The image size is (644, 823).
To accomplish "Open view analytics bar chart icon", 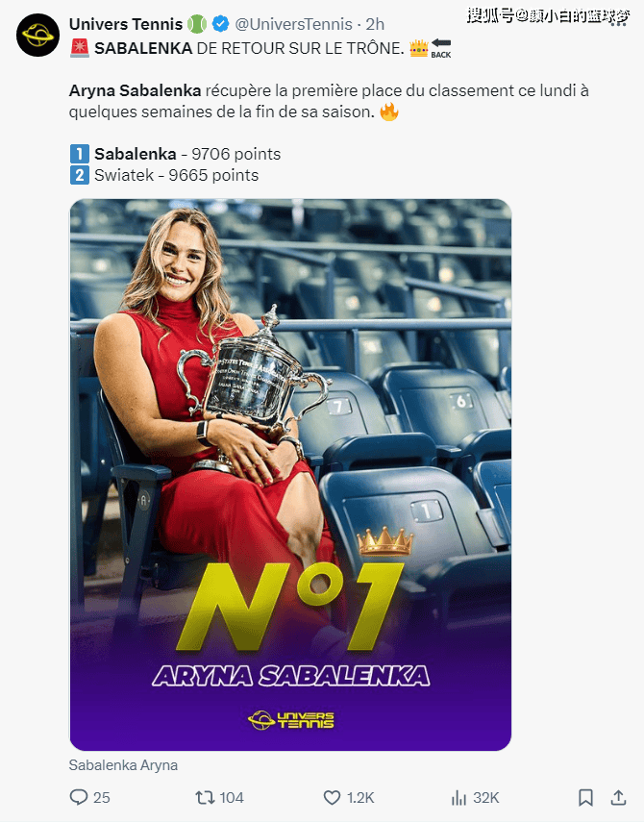I will pos(458,798).
